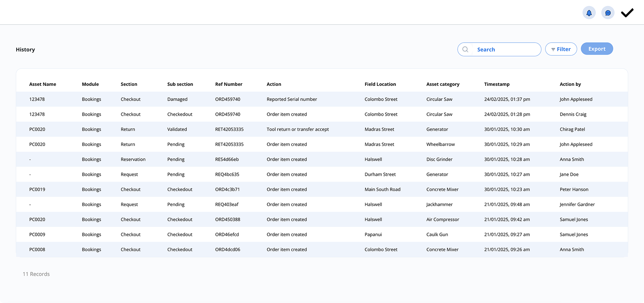Click the Export button
Image resolution: width=644 pixels, height=303 pixels.
[x=597, y=49]
